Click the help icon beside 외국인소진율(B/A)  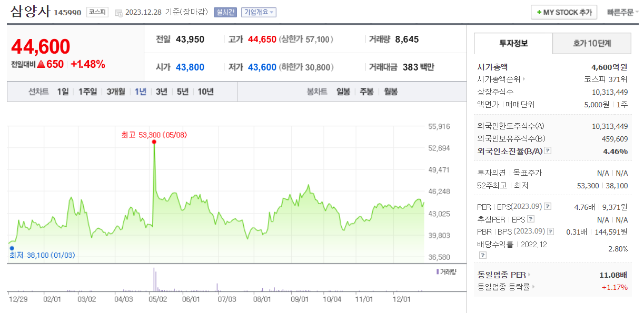[548, 151]
